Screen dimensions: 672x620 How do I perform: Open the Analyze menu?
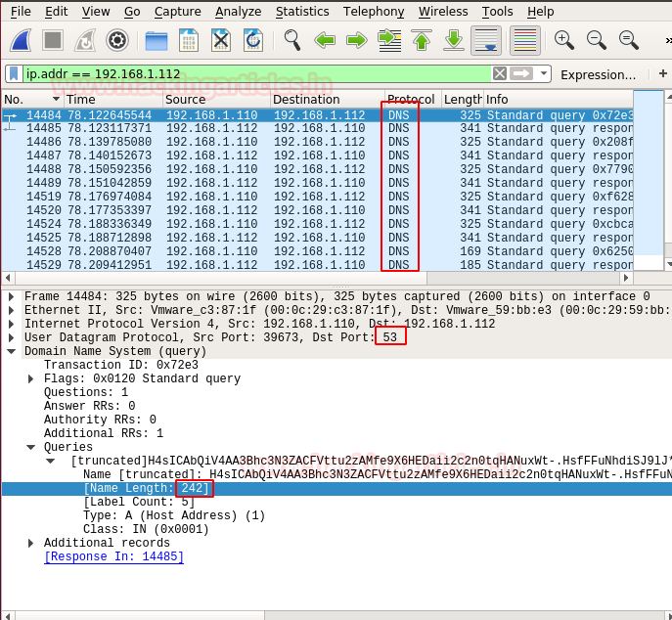238,12
